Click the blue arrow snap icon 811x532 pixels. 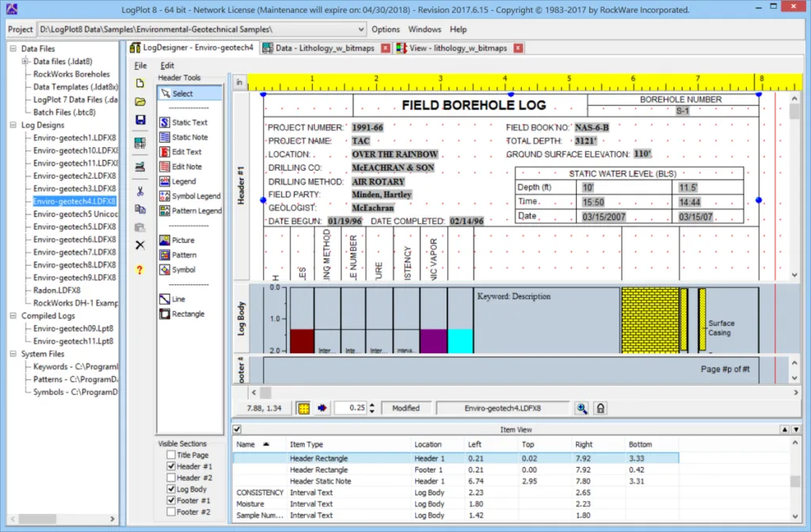[322, 408]
